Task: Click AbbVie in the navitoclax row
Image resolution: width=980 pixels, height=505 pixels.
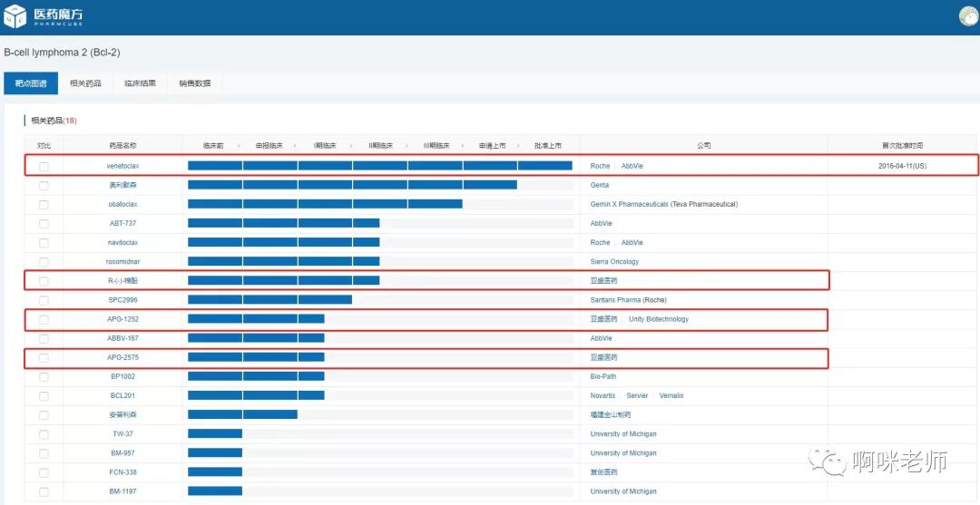Action: tap(632, 242)
